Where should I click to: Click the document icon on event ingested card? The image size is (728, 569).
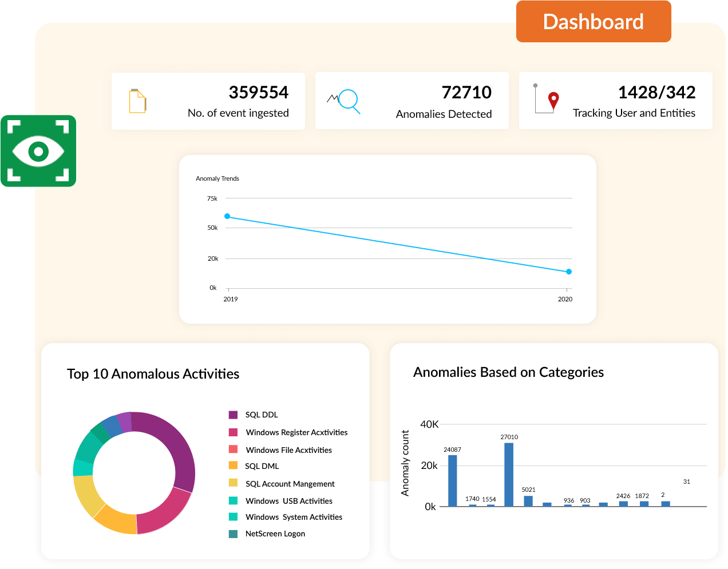tap(138, 101)
